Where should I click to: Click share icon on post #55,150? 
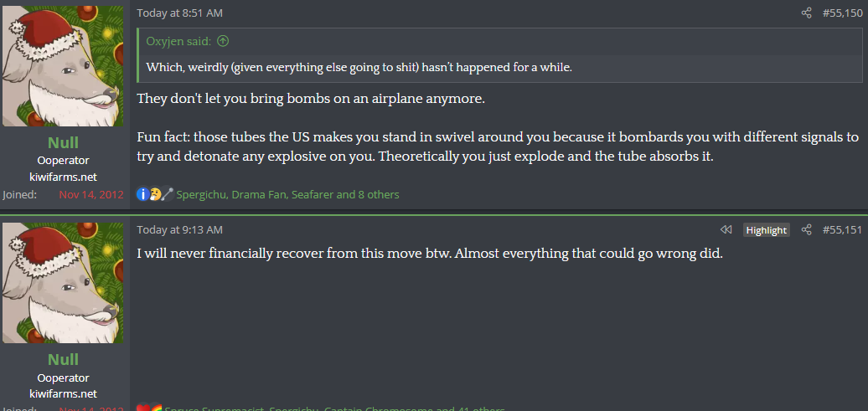pos(806,13)
